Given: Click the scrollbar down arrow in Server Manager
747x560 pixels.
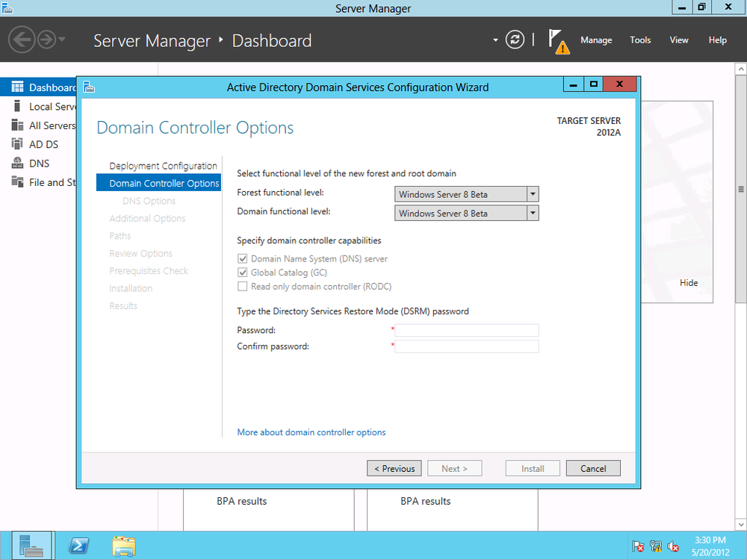Looking at the screenshot, I should pyautogui.click(x=741, y=525).
